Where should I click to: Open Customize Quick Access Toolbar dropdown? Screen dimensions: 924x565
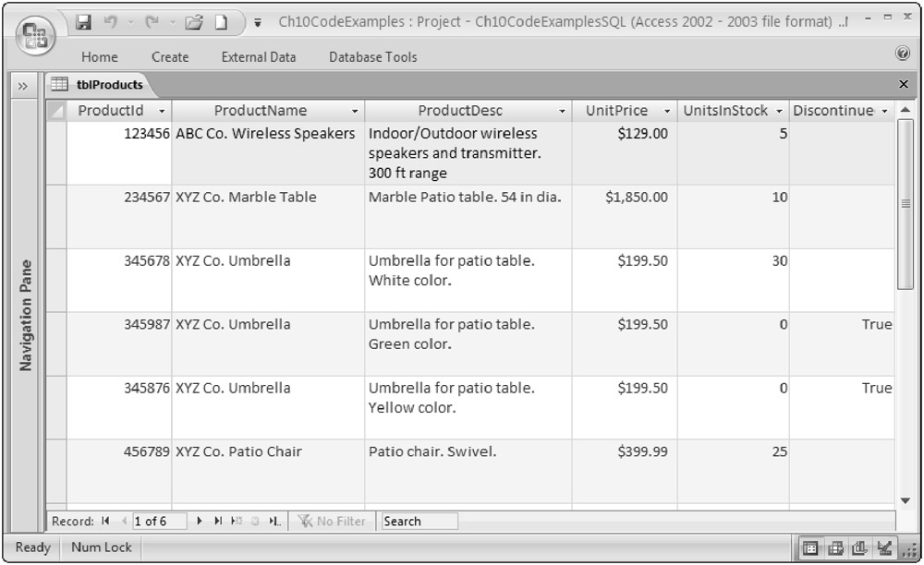[257, 21]
